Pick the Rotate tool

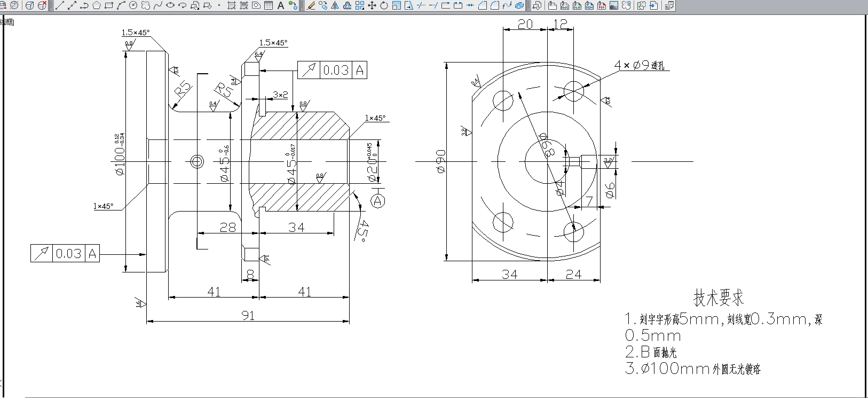pos(384,5)
